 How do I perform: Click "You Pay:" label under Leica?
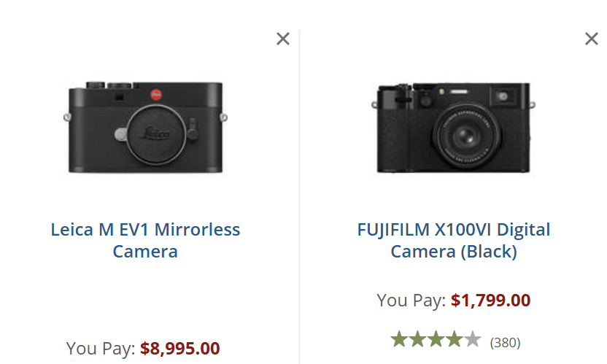[101, 349]
